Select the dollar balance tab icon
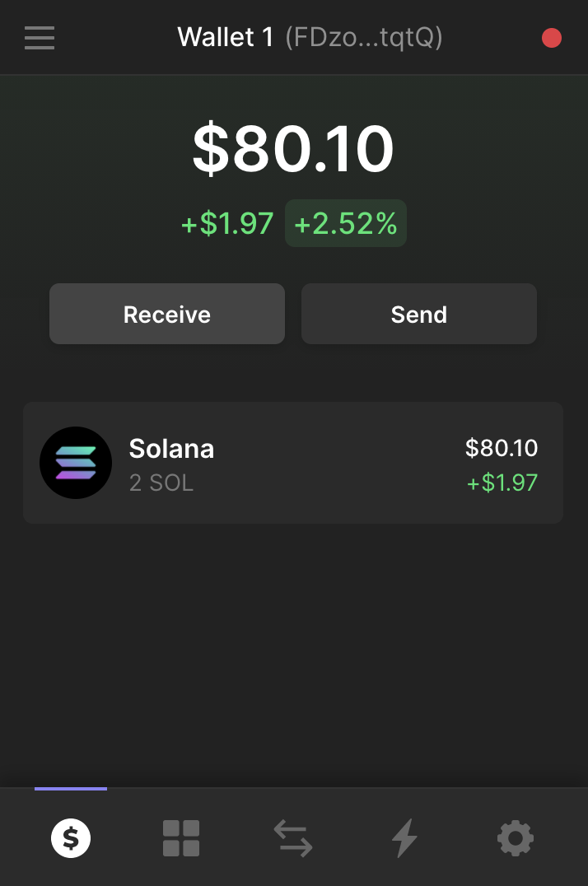 71,837
